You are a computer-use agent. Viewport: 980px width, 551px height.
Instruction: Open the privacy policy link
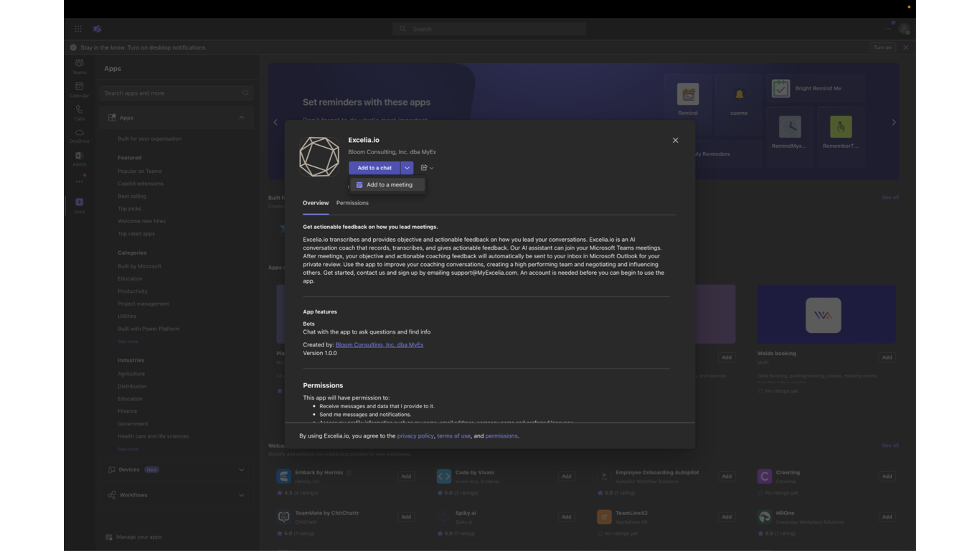415,436
